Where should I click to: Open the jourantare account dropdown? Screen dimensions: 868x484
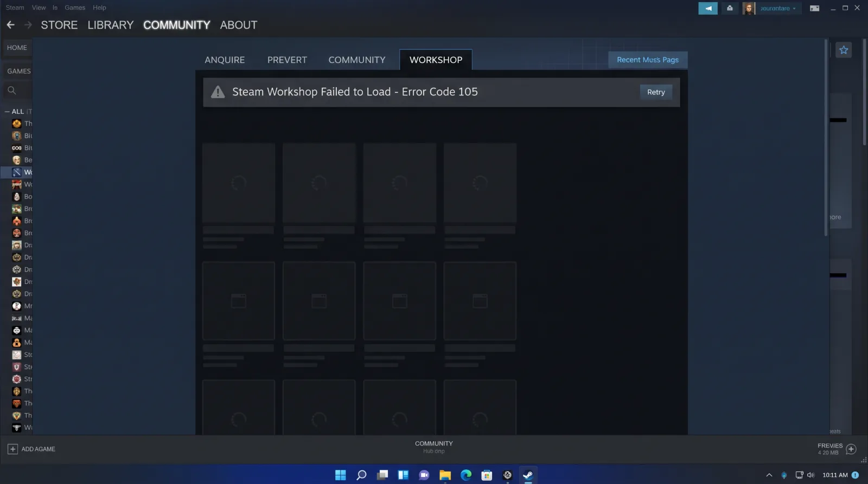[x=778, y=8]
